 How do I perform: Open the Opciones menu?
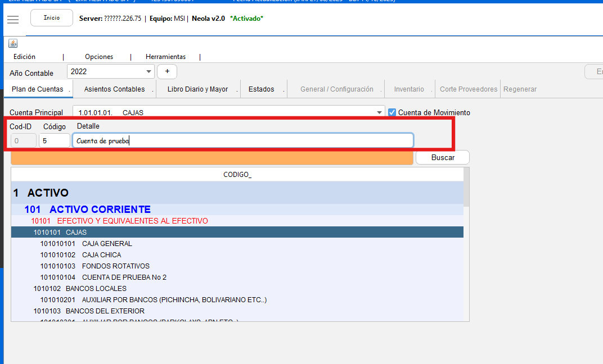(x=99, y=57)
